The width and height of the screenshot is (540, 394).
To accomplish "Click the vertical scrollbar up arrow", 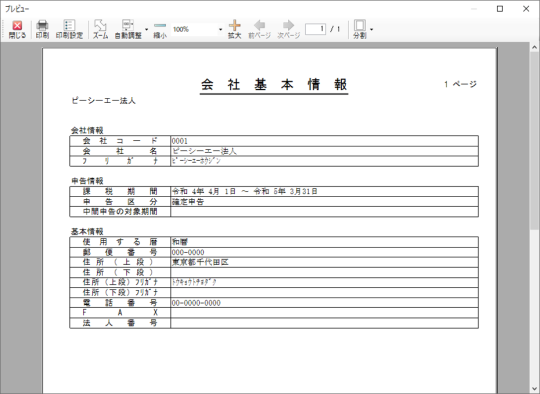I will pyautogui.click(x=534, y=47).
